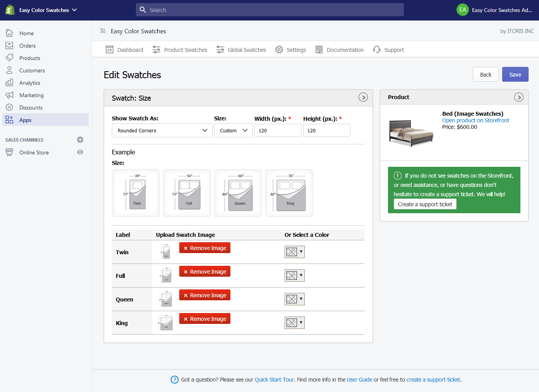This screenshot has height=392, width=539.
Task: Click the Full swatch thumbnail in the table
Action: tap(166, 275)
